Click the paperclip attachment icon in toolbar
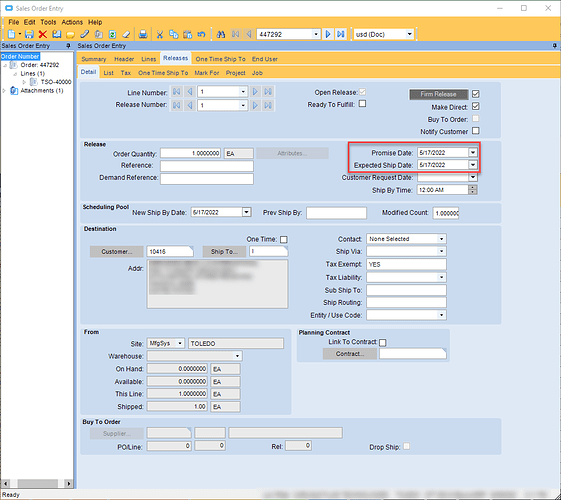Screen dimensions: 561x500 84,34
